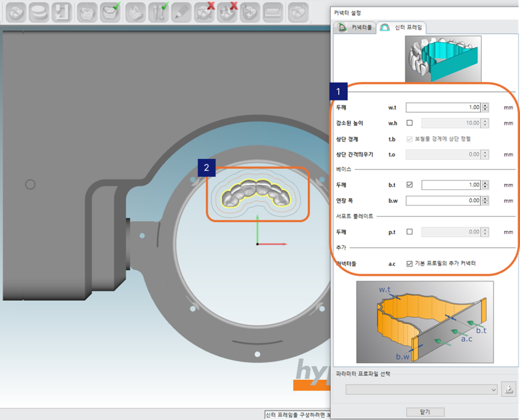Viewport: 520px width, 420px height.
Task: Uncheck the base 두께 (b.t) checkbox
Action: point(410,185)
